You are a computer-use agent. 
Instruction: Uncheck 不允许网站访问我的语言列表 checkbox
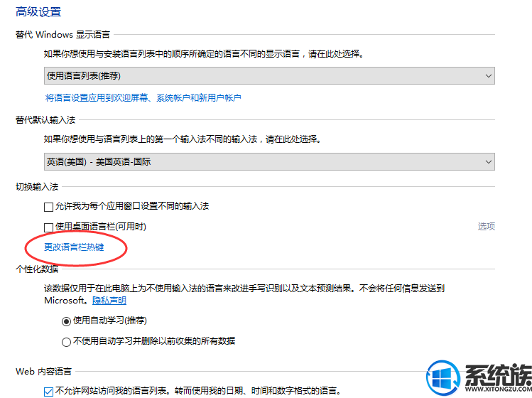48,392
